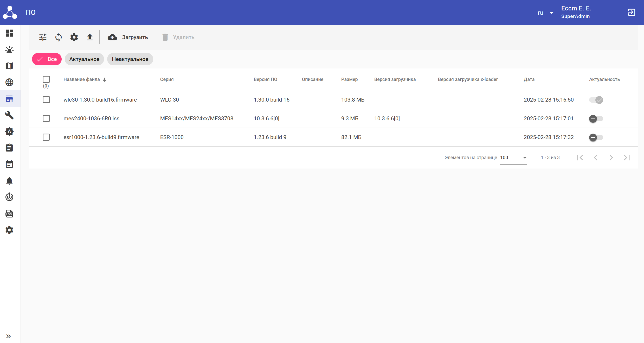Check the wlc30-1.30.0-build16.firmware row checkbox
644x343 pixels.
tap(46, 100)
